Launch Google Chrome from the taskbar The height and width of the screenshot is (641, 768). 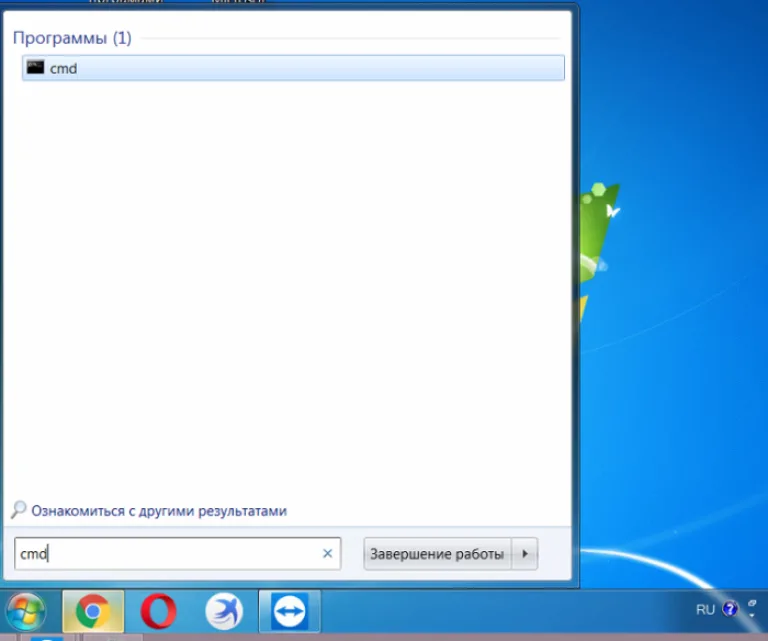(93, 611)
